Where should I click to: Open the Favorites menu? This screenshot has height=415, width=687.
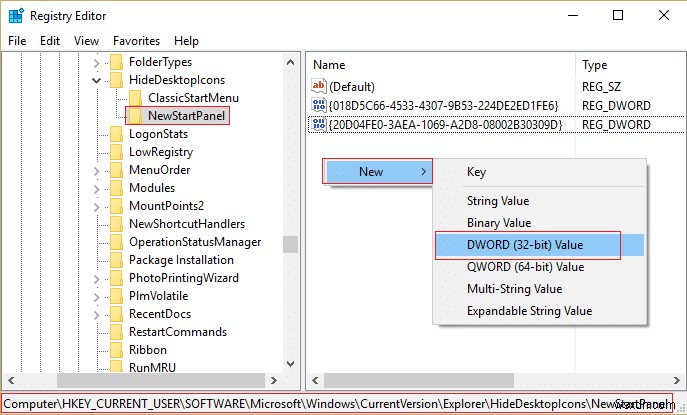136,41
